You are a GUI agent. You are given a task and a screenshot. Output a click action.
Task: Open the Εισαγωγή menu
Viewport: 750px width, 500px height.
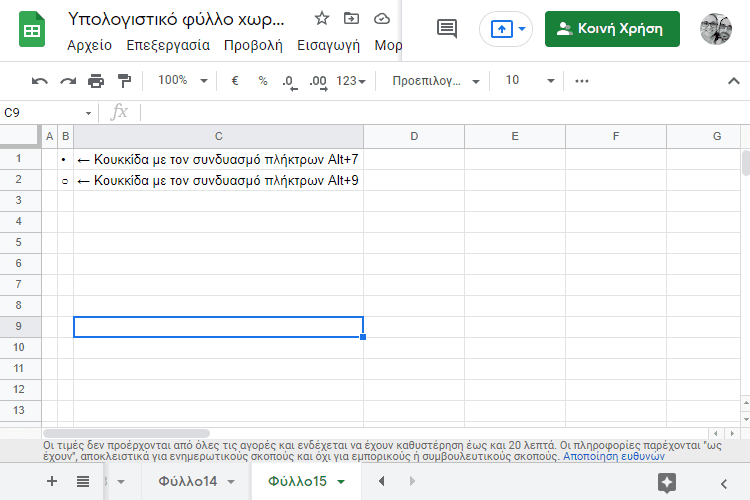[x=329, y=45]
